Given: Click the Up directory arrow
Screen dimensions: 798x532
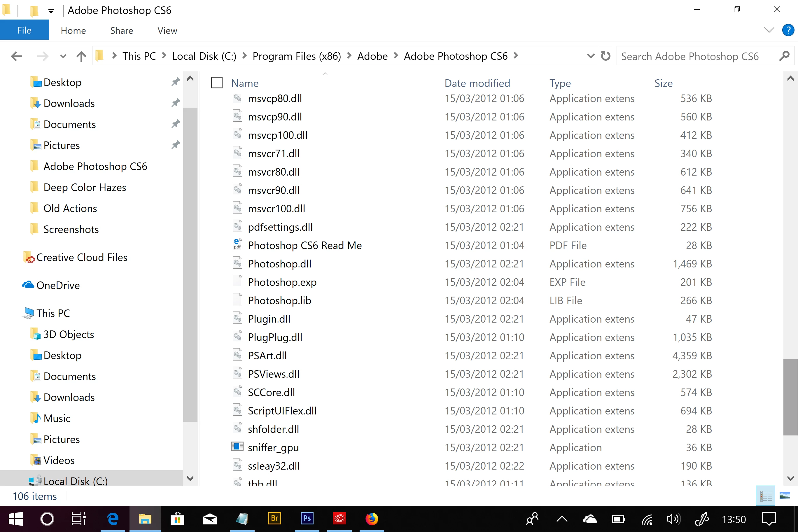Looking at the screenshot, I should [x=81, y=56].
